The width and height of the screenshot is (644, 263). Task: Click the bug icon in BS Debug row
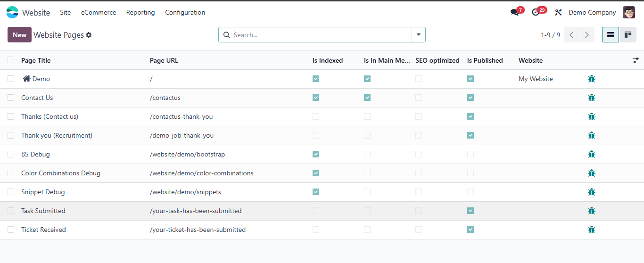(592, 154)
